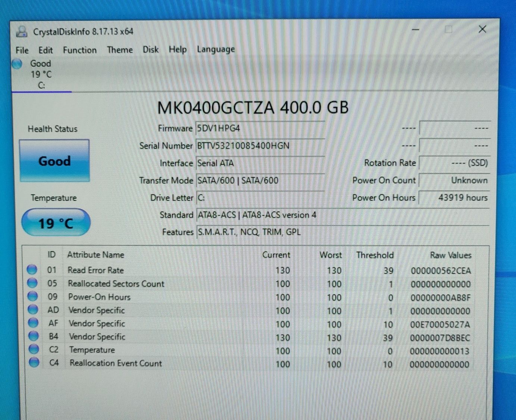The height and width of the screenshot is (420, 516).
Task: Click the Standard field ATA8-ACS
Action: 343,215
